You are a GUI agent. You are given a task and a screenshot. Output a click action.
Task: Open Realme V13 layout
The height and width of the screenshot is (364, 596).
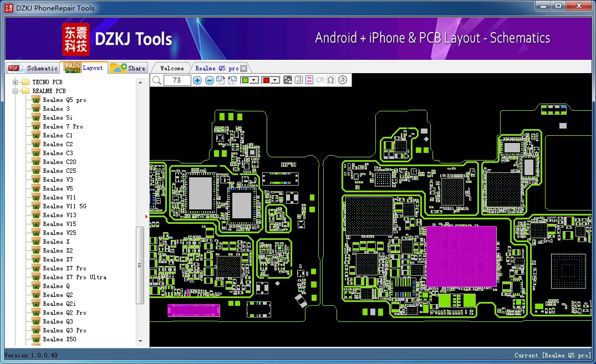coord(59,215)
